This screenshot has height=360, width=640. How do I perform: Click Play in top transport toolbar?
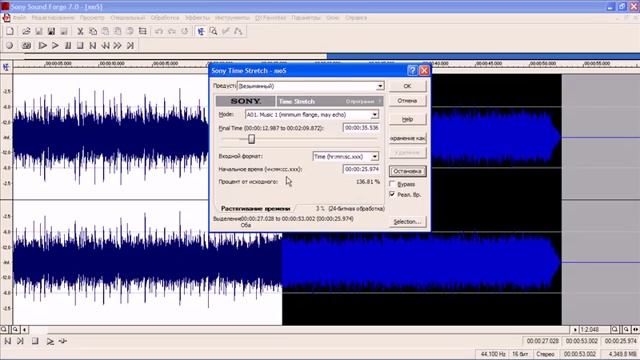coord(55,45)
